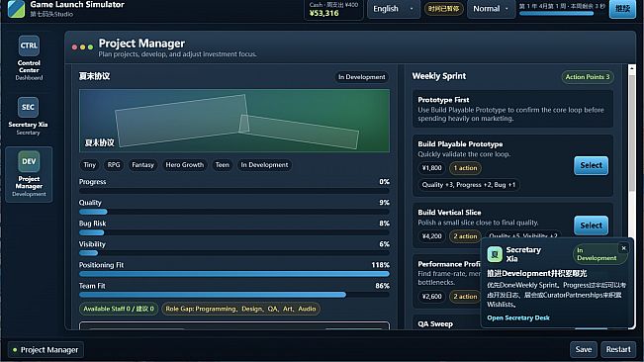
Task: Click the Quality progress bar
Action: point(234,212)
